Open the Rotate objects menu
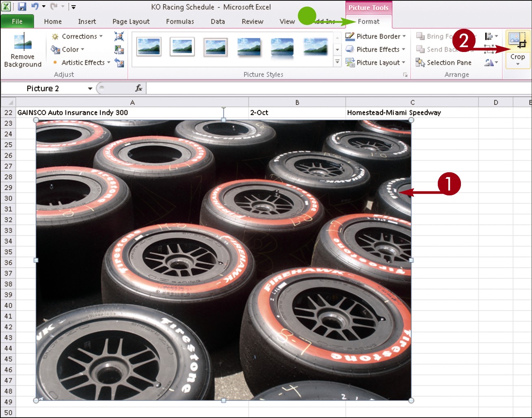This screenshot has height=418, width=532. click(491, 62)
